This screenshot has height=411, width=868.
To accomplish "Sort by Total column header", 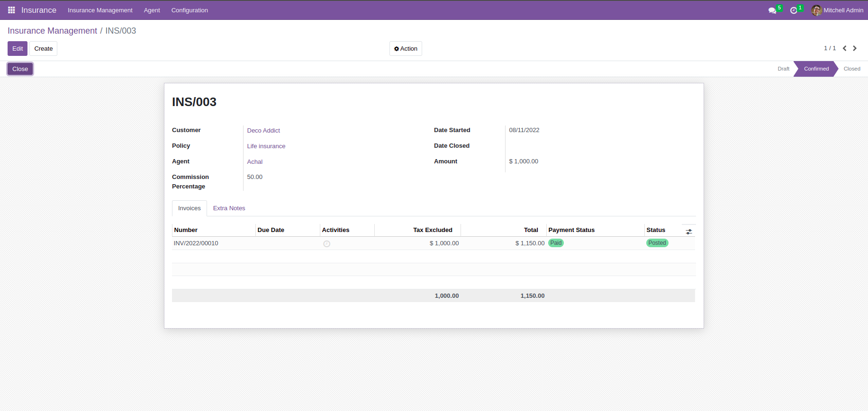I will click(x=504, y=230).
